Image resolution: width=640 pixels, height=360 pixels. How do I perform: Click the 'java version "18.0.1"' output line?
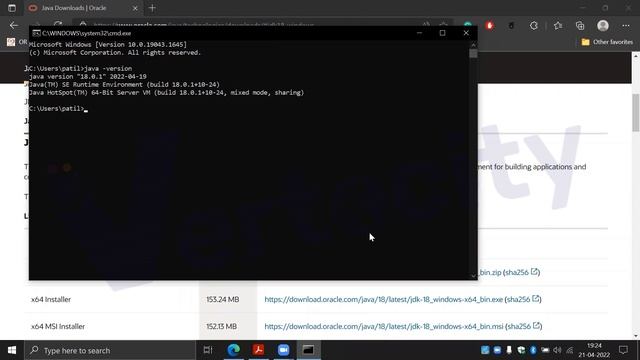coord(88,77)
